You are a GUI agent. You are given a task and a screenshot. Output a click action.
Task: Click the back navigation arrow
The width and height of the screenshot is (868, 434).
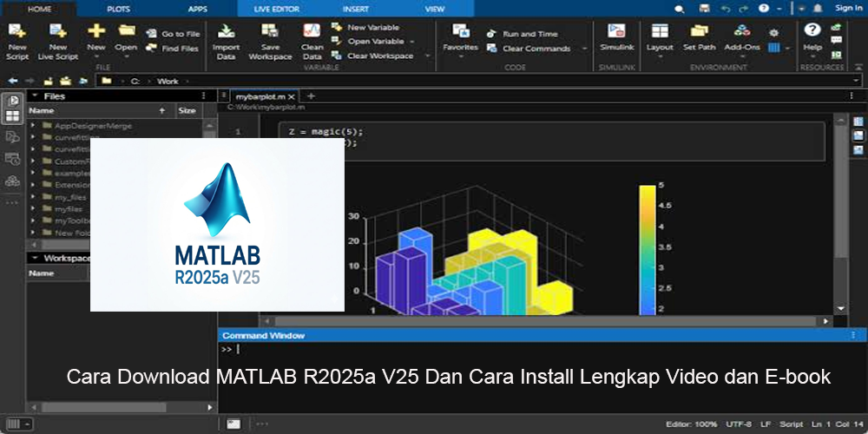(12, 81)
